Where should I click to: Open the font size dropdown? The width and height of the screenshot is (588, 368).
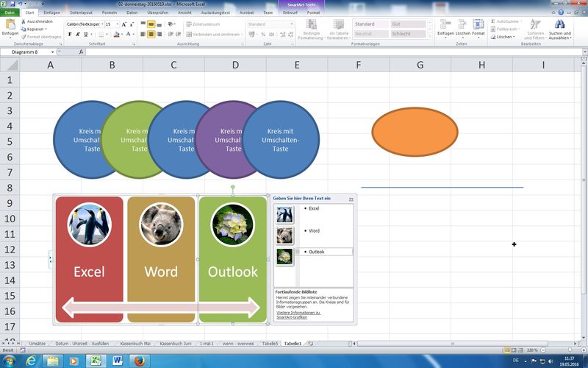click(x=118, y=24)
